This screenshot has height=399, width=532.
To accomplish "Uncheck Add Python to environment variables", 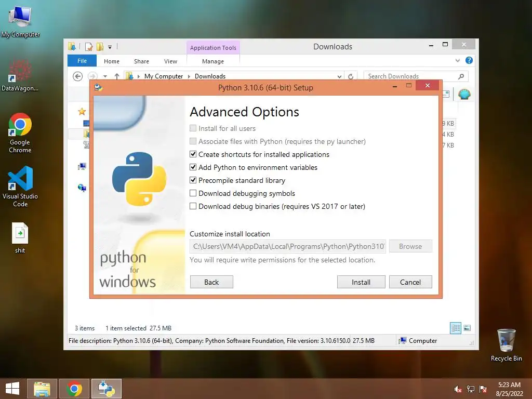I will tap(193, 167).
